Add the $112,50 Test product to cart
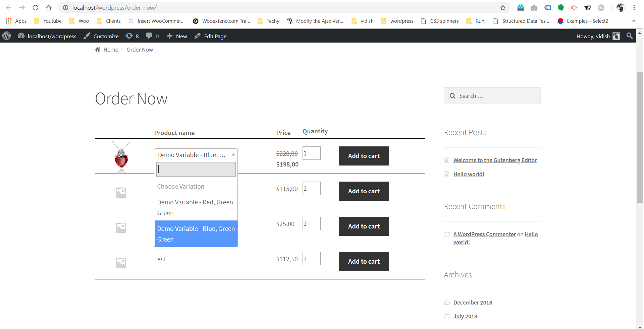644x329 pixels. [364, 261]
